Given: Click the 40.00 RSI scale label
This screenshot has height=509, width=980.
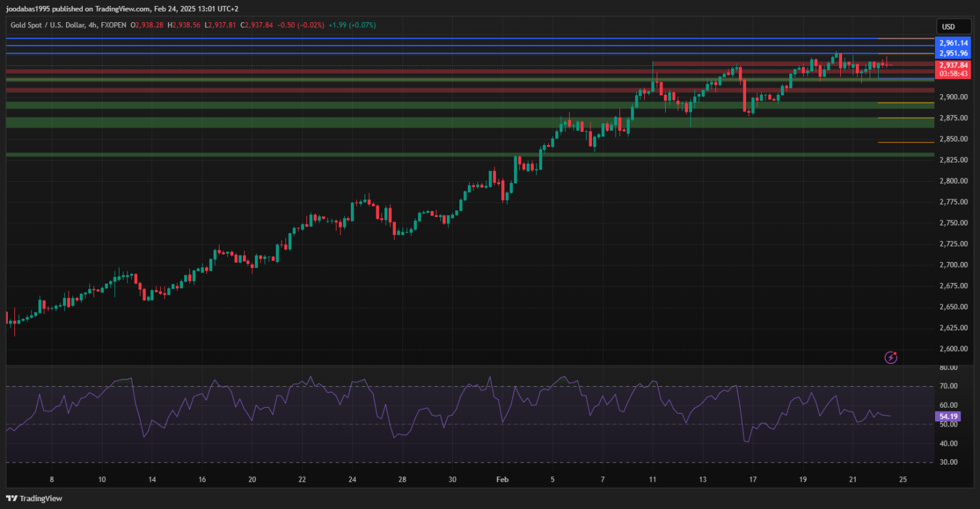Looking at the screenshot, I should point(949,444).
